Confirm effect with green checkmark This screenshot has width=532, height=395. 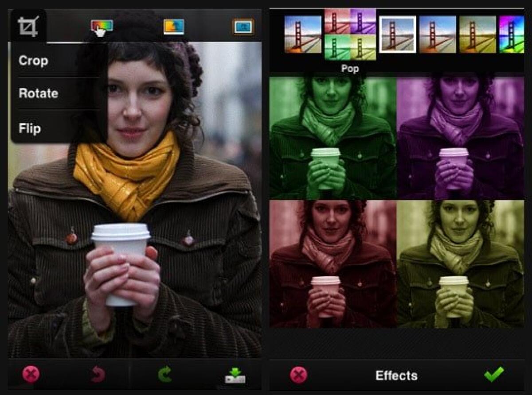point(493,375)
